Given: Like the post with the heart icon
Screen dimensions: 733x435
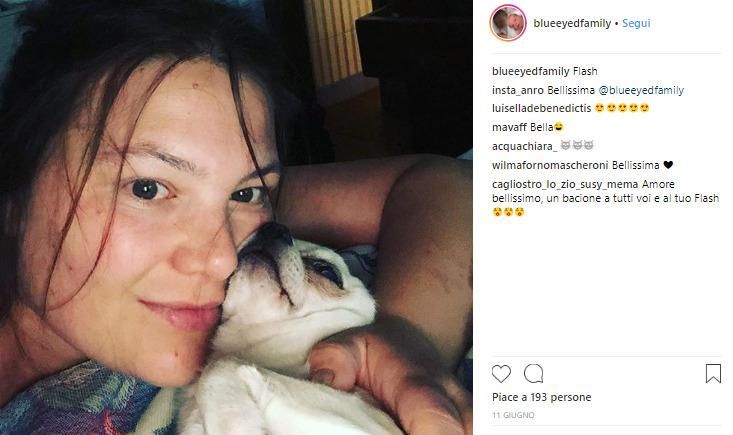Looking at the screenshot, I should pos(501,374).
